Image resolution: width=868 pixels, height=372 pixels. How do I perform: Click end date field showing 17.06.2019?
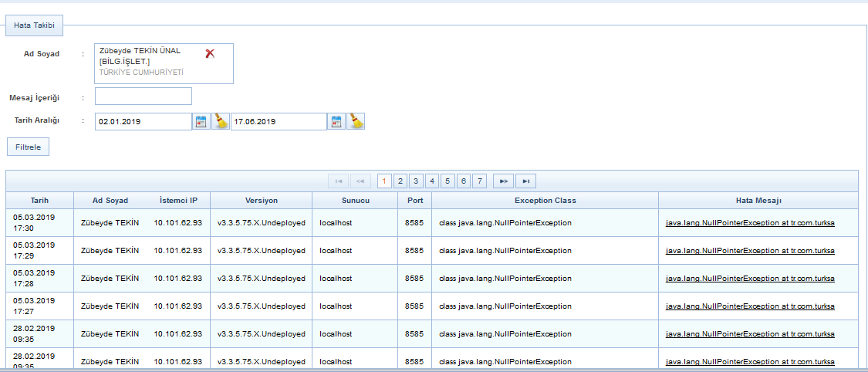[278, 122]
